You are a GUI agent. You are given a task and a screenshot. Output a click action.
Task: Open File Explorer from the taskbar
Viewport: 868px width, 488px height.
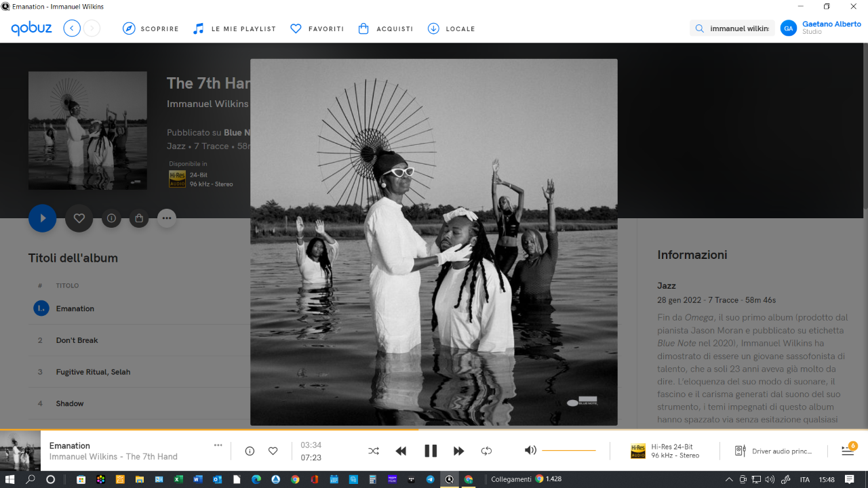[x=140, y=479]
